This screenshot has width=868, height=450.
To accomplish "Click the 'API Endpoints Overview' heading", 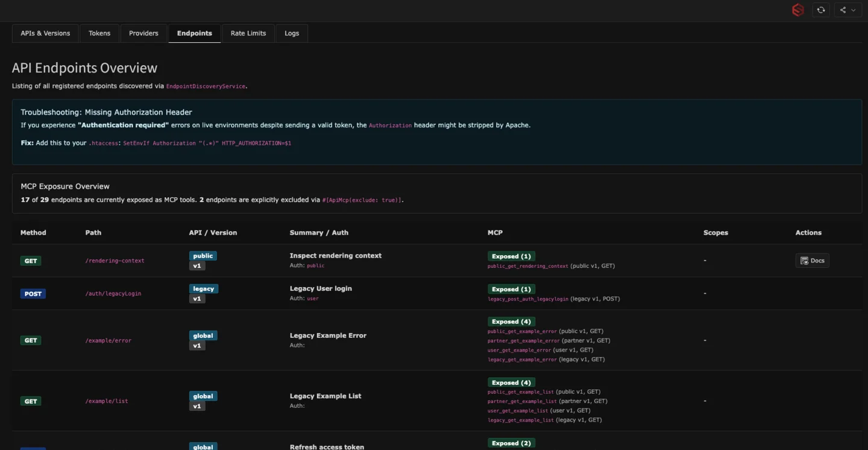I will pyautogui.click(x=84, y=68).
